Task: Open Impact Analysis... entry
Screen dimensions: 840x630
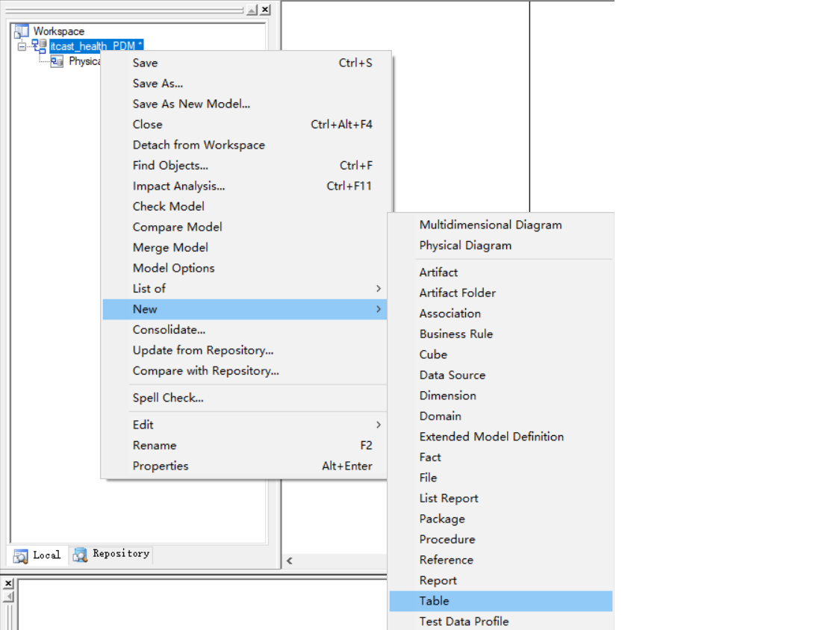Action: (x=245, y=186)
